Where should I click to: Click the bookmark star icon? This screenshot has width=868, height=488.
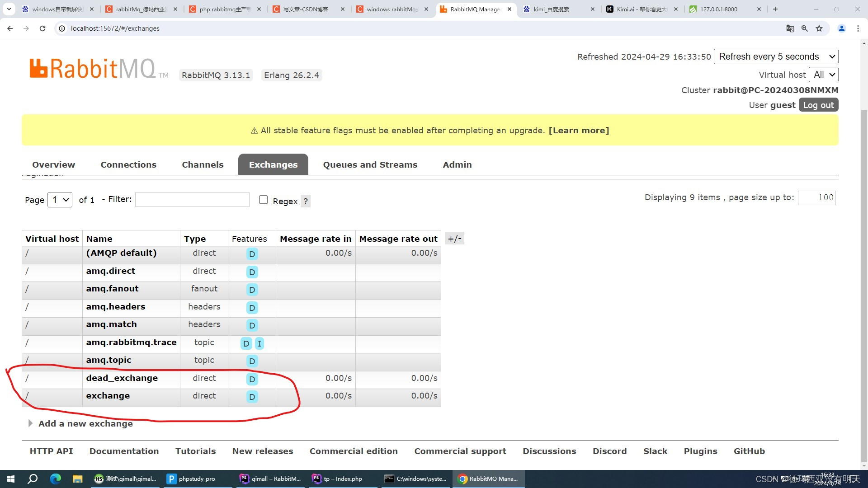tap(819, 28)
